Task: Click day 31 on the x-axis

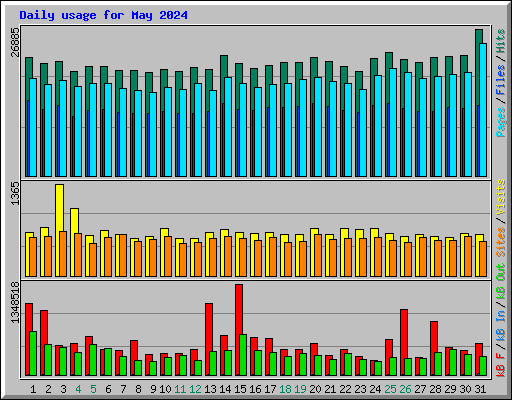Action: pyautogui.click(x=480, y=389)
